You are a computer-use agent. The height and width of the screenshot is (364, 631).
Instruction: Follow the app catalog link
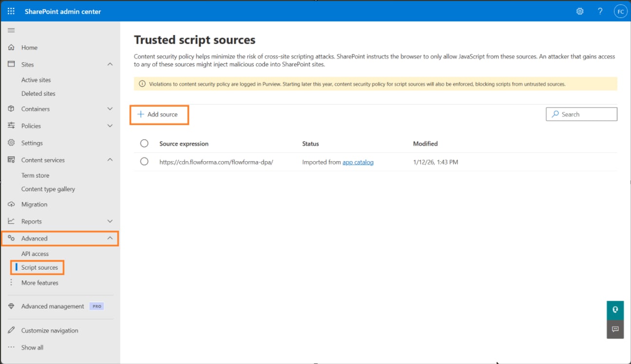[358, 162]
